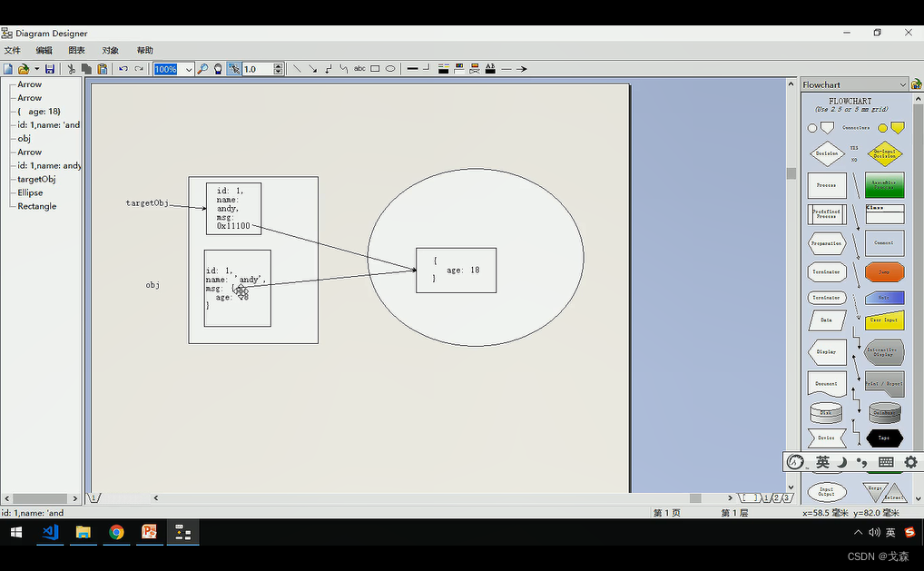Select the rectangle drawing tool
This screenshot has height=571, width=924.
(x=375, y=69)
